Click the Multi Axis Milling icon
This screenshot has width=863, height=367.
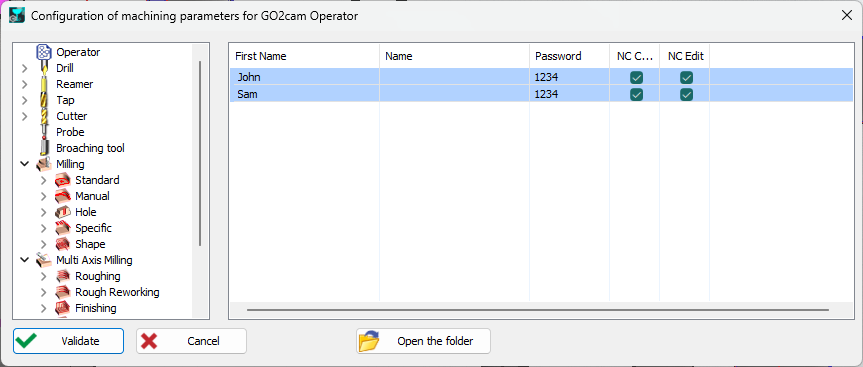44,260
